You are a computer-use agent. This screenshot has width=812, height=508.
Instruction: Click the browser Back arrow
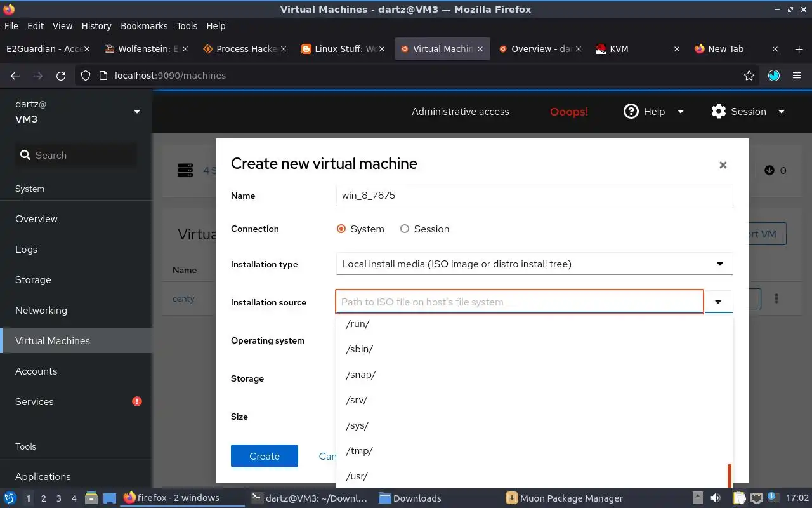15,76
